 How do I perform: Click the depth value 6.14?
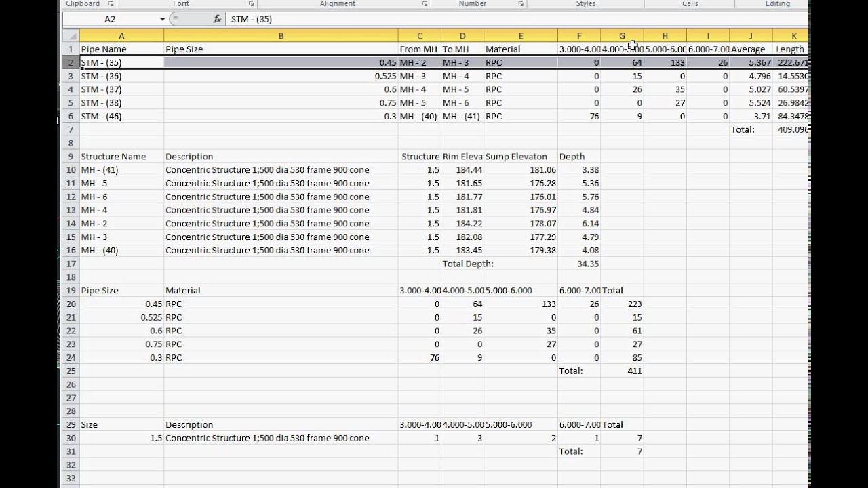tap(579, 224)
